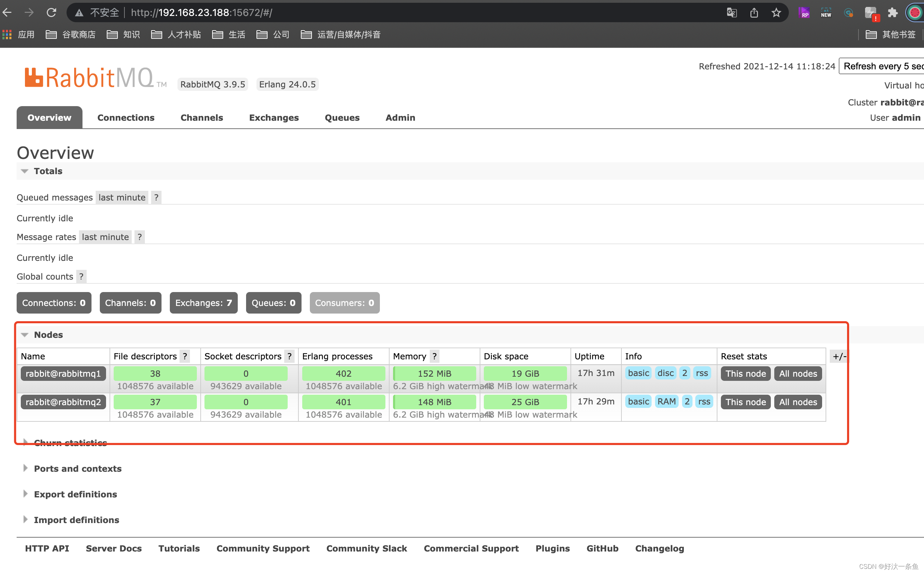This screenshot has height=573, width=924.
Task: Reload the page with refresh icon
Action: 52,12
